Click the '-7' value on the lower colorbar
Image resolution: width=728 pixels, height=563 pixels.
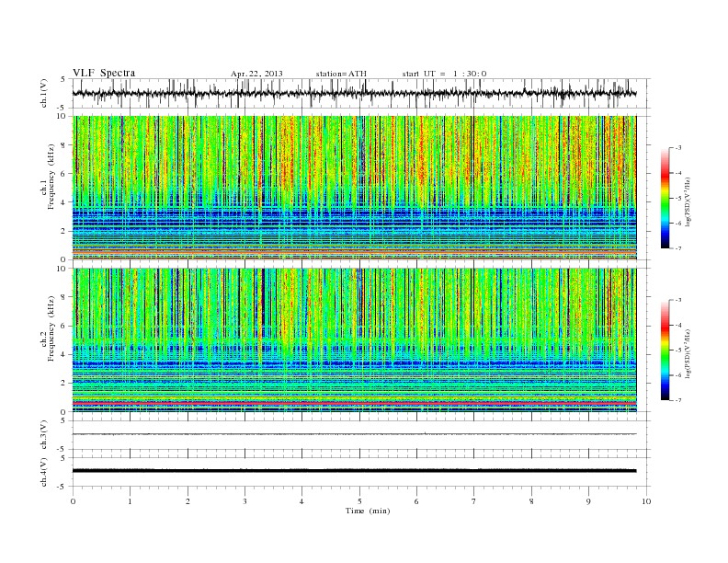coord(677,400)
